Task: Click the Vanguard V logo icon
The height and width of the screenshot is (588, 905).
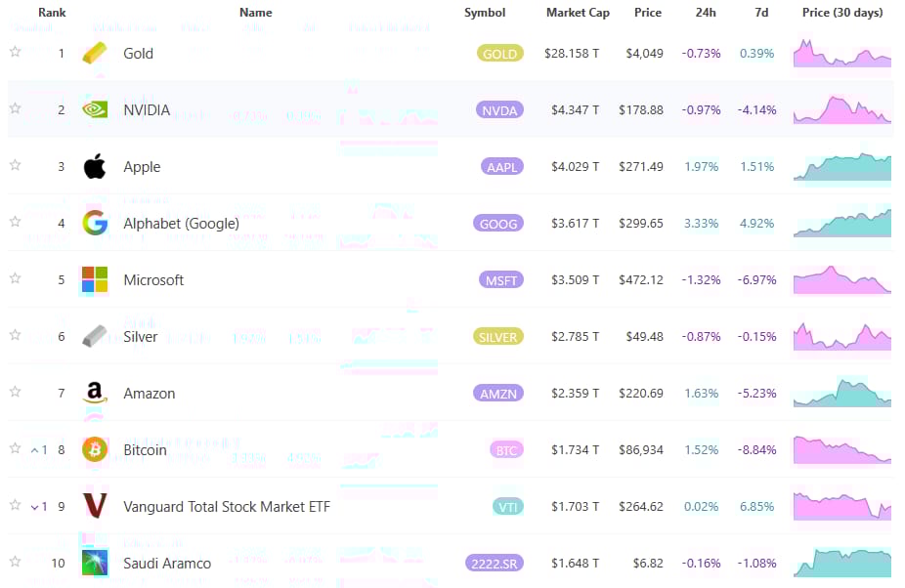Action: point(95,506)
